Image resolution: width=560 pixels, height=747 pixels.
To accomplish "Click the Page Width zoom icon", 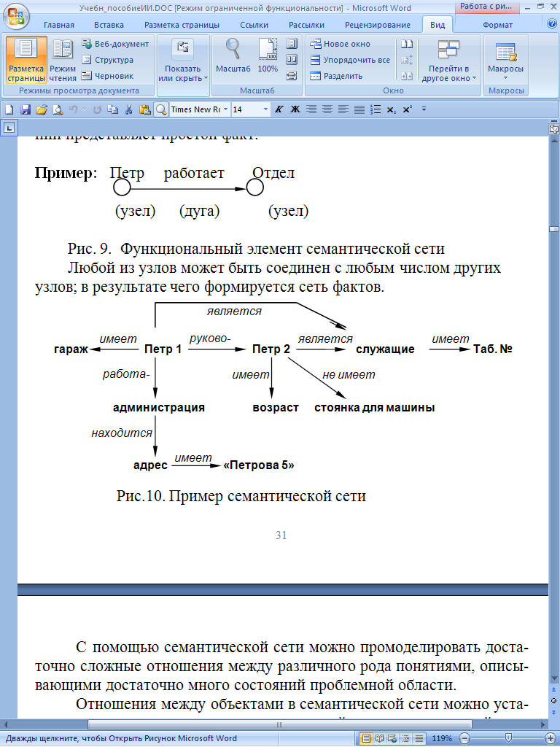I will (292, 75).
